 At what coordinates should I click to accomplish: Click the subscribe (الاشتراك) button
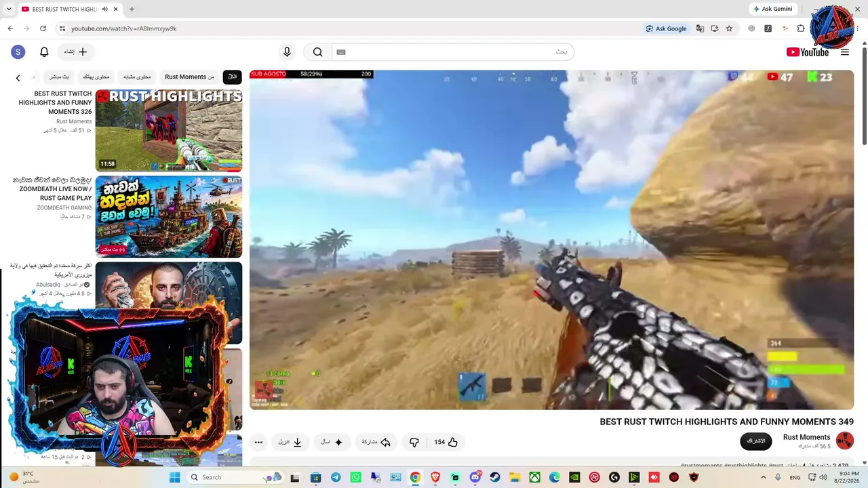[756, 441]
